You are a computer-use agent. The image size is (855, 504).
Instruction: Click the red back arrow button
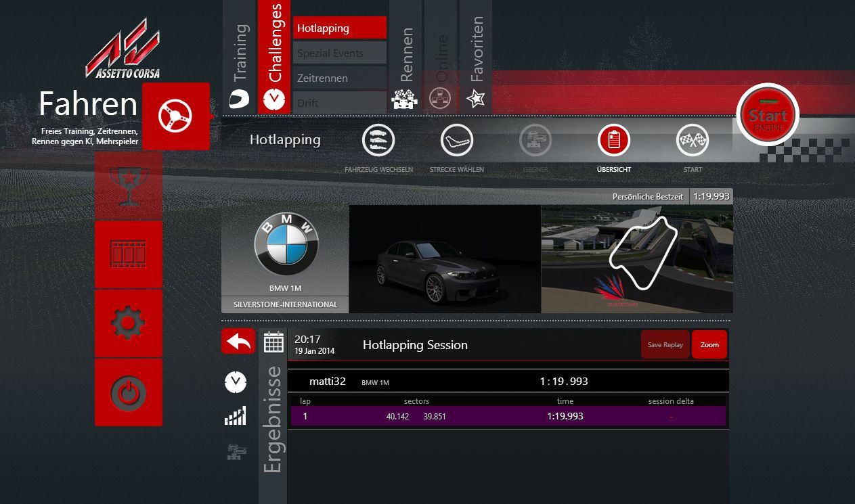(238, 342)
